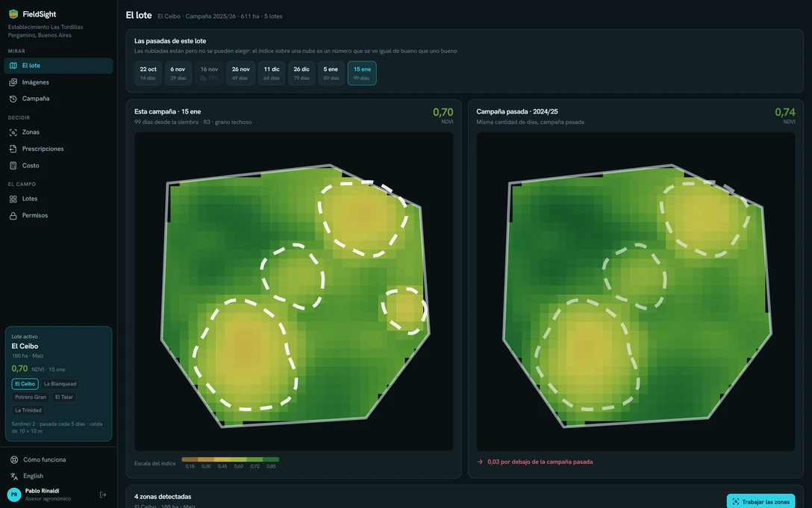The width and height of the screenshot is (812, 508).
Task: Select the 26 nov pass
Action: coord(240,73)
